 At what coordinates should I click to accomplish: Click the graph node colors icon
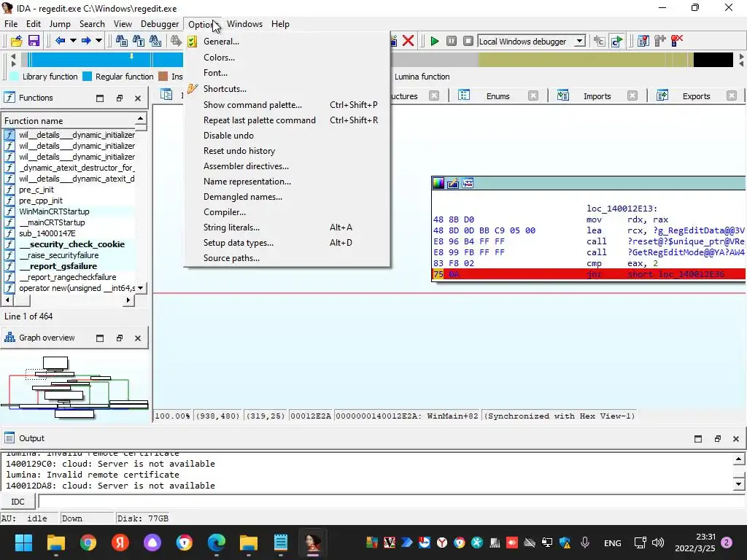point(438,183)
